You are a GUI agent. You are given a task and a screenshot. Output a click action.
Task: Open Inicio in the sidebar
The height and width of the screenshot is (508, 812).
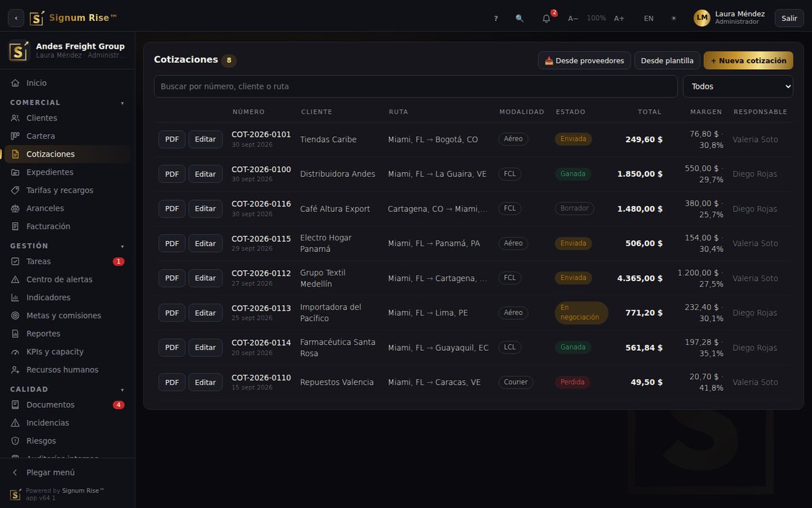68,83
